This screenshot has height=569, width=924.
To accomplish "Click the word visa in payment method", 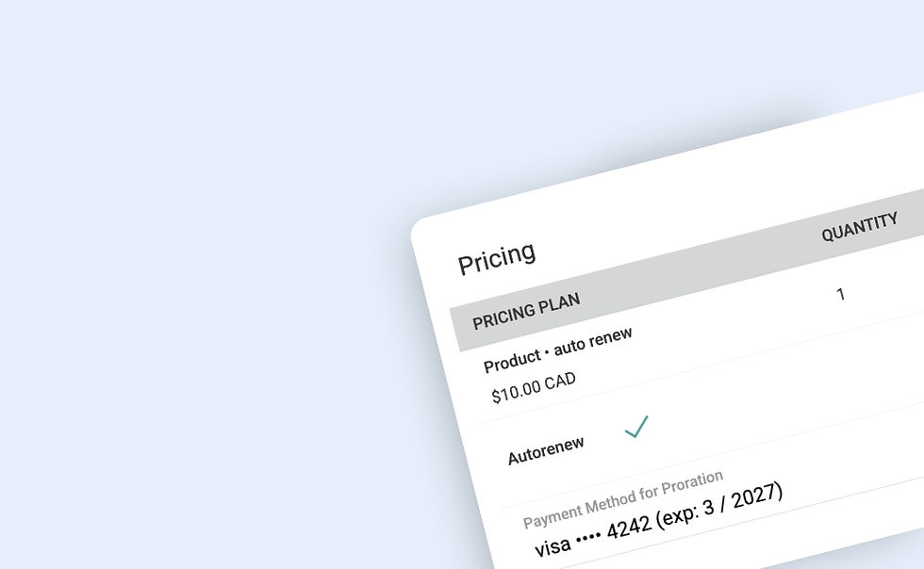I will pyautogui.click(x=552, y=545).
